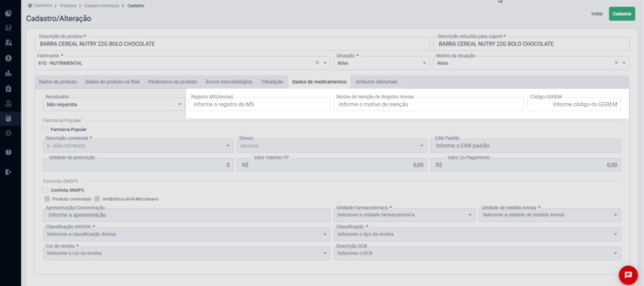The height and width of the screenshot is (286, 644).
Task: Click the Voltar button
Action: click(x=597, y=14)
